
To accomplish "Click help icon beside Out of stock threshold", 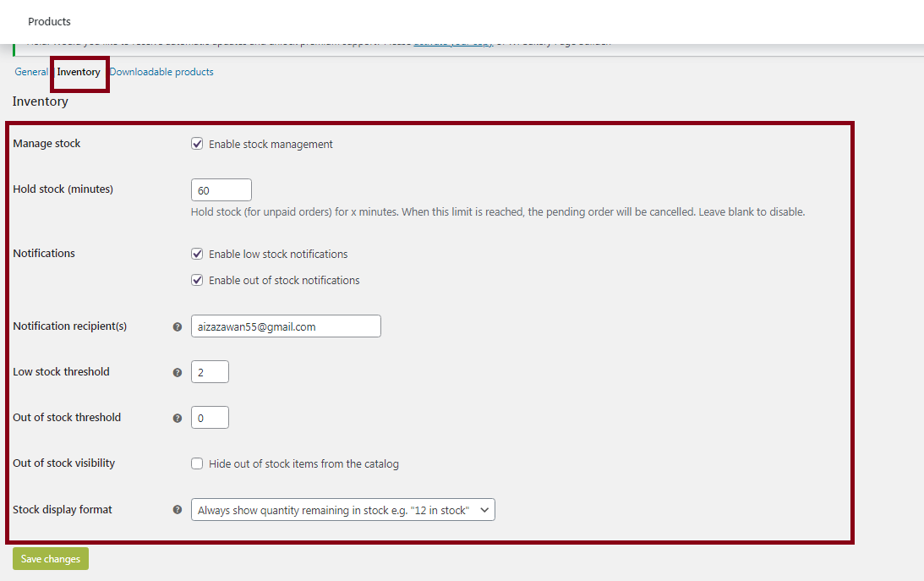I will click(x=178, y=418).
